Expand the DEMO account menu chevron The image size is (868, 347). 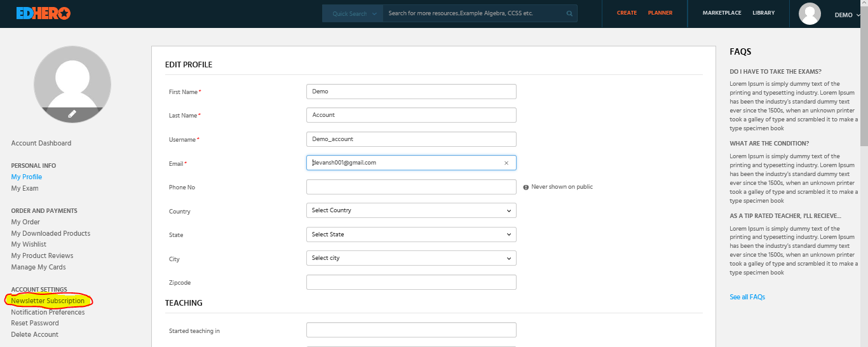coord(858,15)
